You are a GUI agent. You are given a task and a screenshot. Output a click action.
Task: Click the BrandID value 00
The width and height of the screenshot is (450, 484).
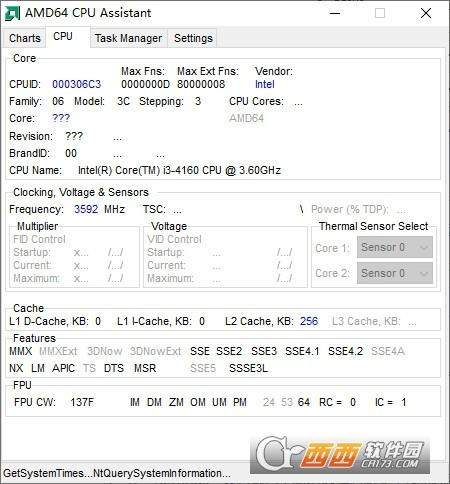click(x=71, y=153)
